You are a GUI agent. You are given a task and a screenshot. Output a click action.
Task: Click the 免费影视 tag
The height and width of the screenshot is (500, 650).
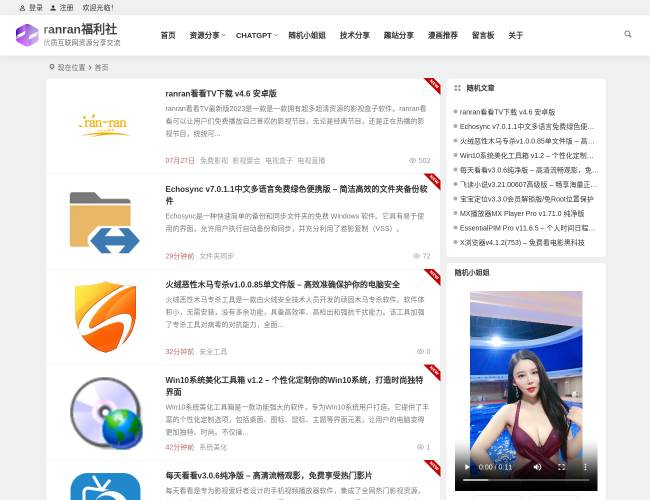(x=214, y=160)
